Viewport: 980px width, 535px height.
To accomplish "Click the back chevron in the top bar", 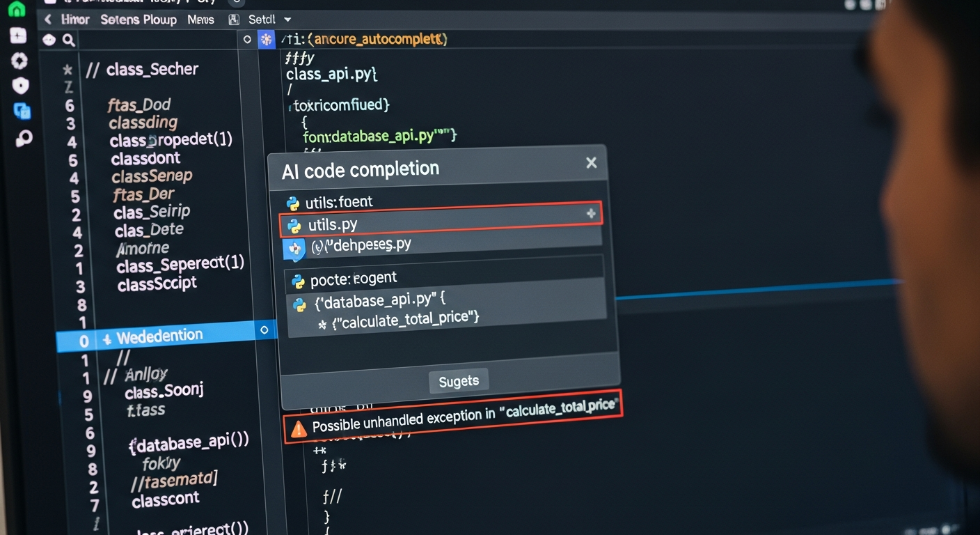I will coord(47,20).
